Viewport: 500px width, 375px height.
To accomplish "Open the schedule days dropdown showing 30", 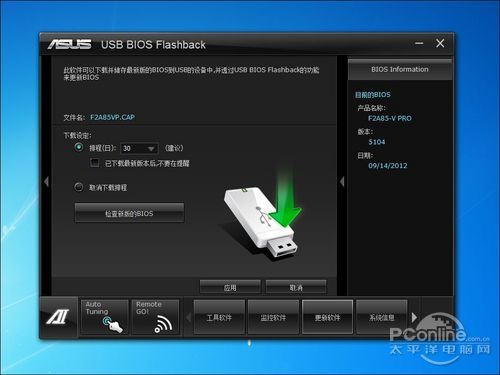I will click(x=139, y=148).
